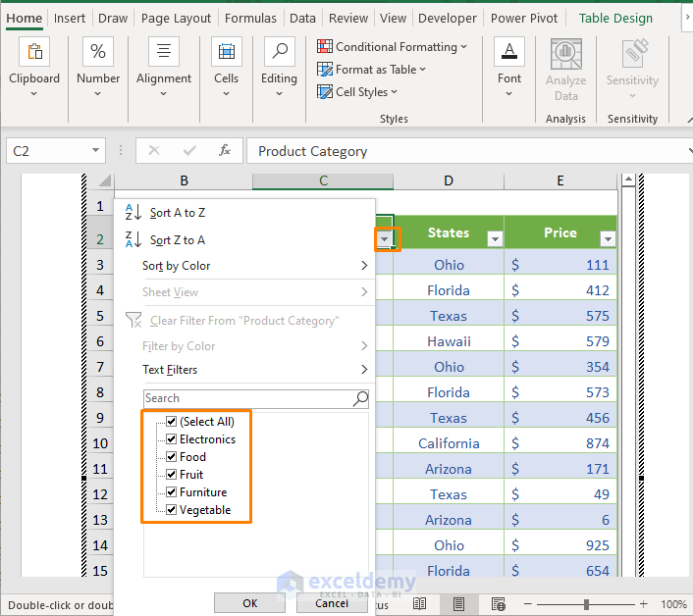Open the States column filter dropdown
This screenshot has height=616, width=693.
(x=495, y=239)
